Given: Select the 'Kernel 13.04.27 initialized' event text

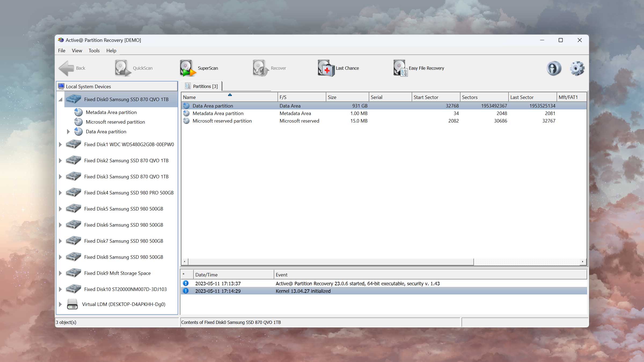Looking at the screenshot, I should click(x=303, y=291).
